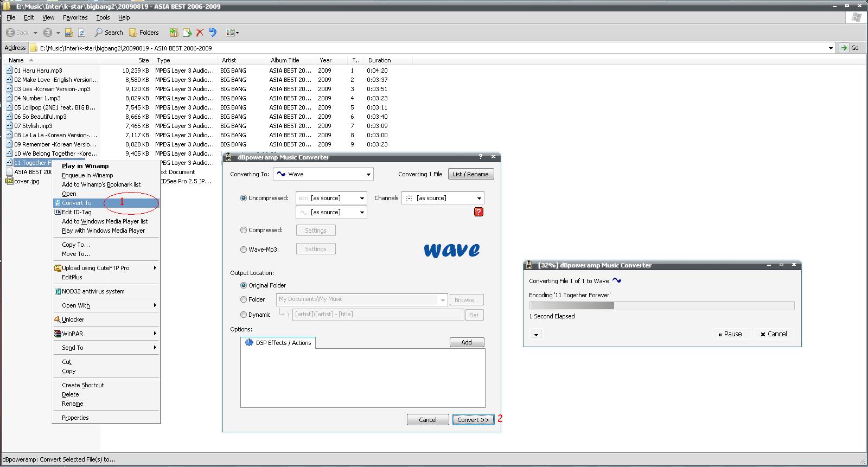Select the Compressed radio option

244,230
